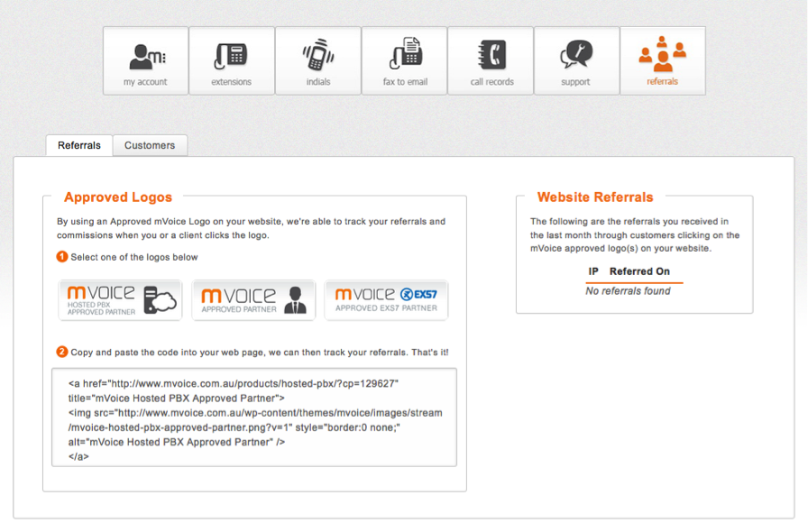808x532 pixels.
Task: Pick the mVoice Approved EXS7 Partner logo
Action: tap(386, 299)
